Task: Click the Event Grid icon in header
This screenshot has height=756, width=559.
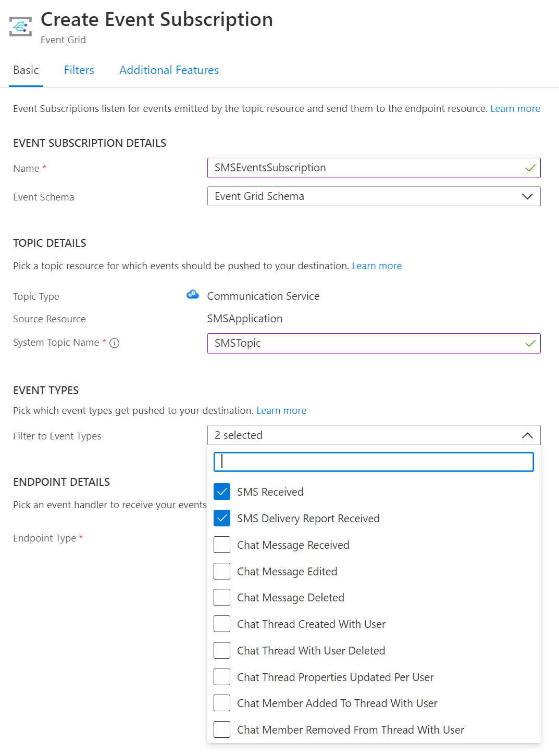Action: [x=21, y=26]
